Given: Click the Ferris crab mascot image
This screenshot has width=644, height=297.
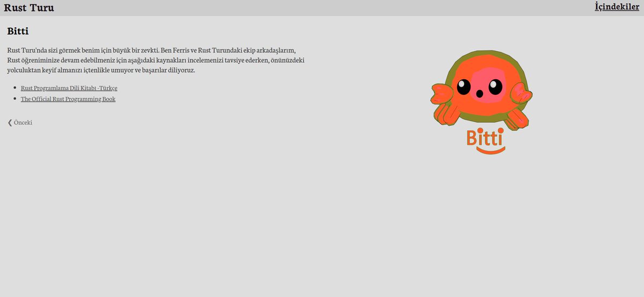Looking at the screenshot, I should click(482, 89).
